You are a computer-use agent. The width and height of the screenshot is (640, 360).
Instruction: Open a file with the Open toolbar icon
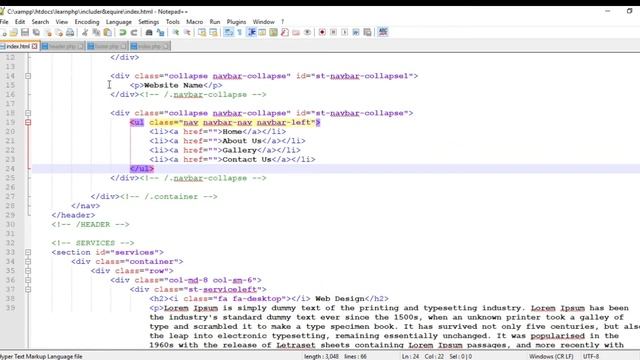pyautogui.click(x=13, y=32)
